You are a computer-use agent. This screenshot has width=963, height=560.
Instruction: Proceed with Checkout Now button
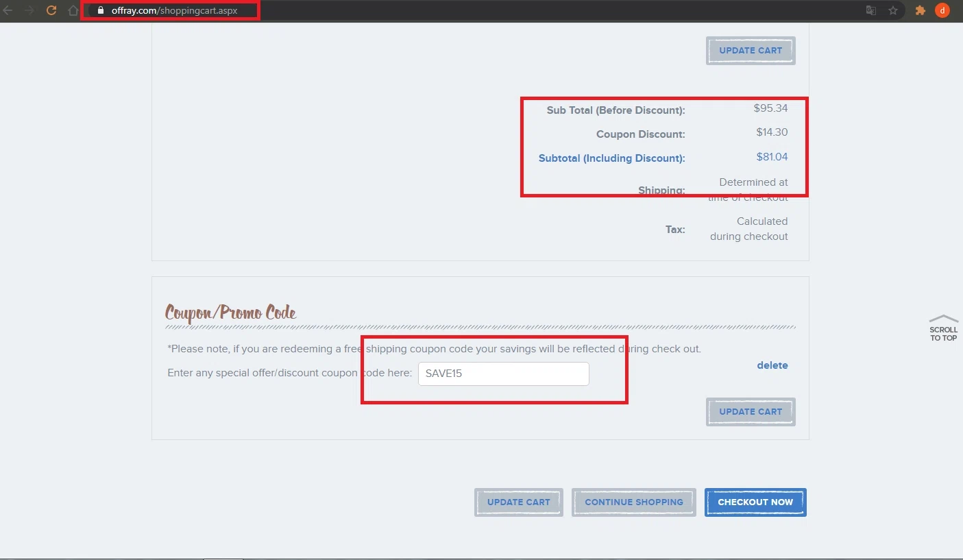[755, 502]
